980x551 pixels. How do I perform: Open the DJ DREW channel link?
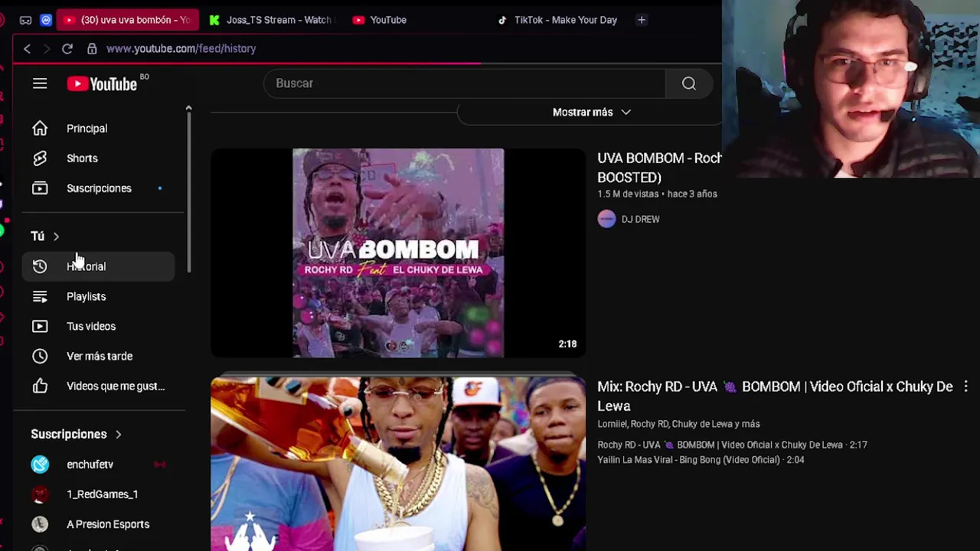coord(640,220)
